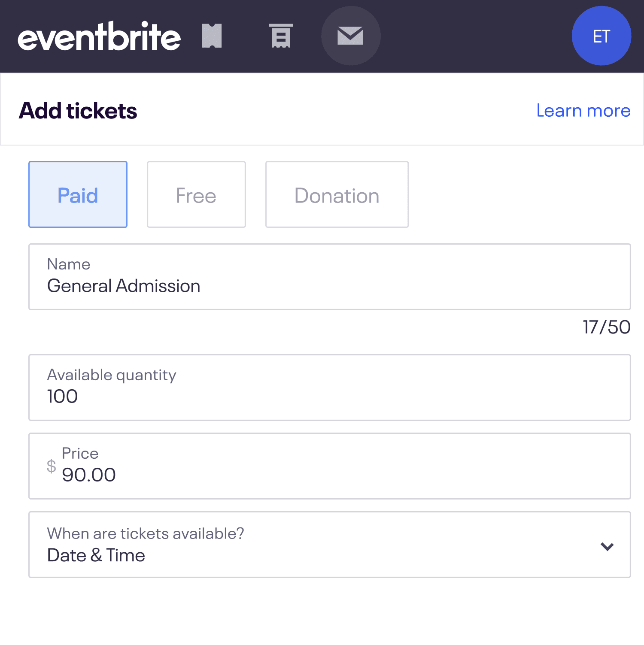Focus the Available quantity input showing 100
The width and height of the screenshot is (644, 645).
[329, 387]
